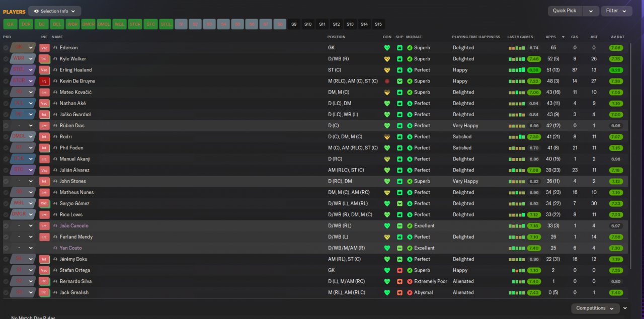The width and height of the screenshot is (644, 319).
Task: Select the GK position chip
Action: point(10,24)
